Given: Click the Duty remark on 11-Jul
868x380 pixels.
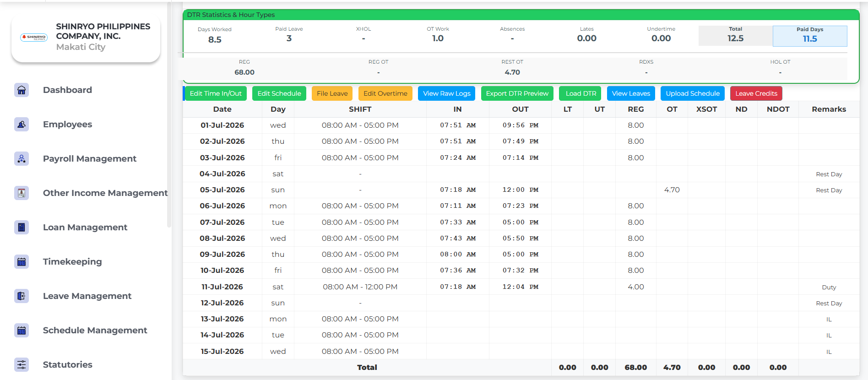Looking at the screenshot, I should click(829, 288).
